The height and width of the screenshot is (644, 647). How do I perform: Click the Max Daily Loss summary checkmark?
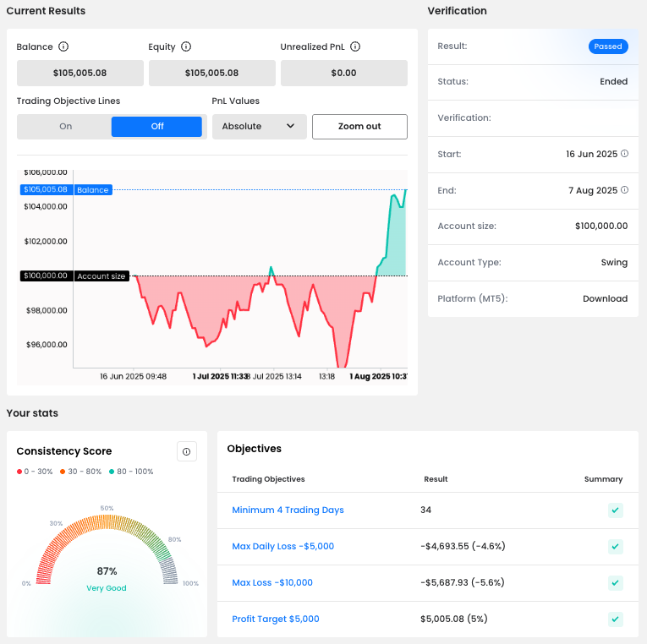616,547
